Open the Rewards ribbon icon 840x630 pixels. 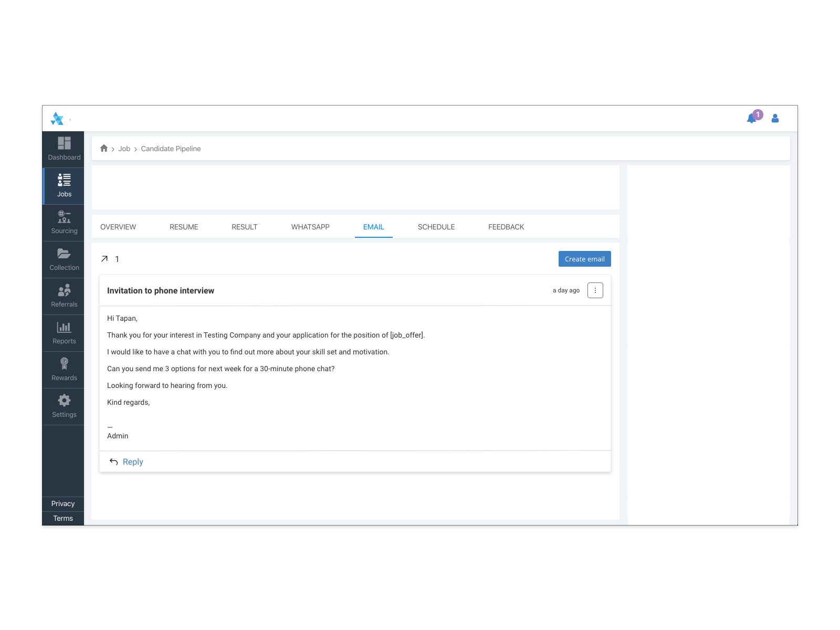tap(64, 364)
